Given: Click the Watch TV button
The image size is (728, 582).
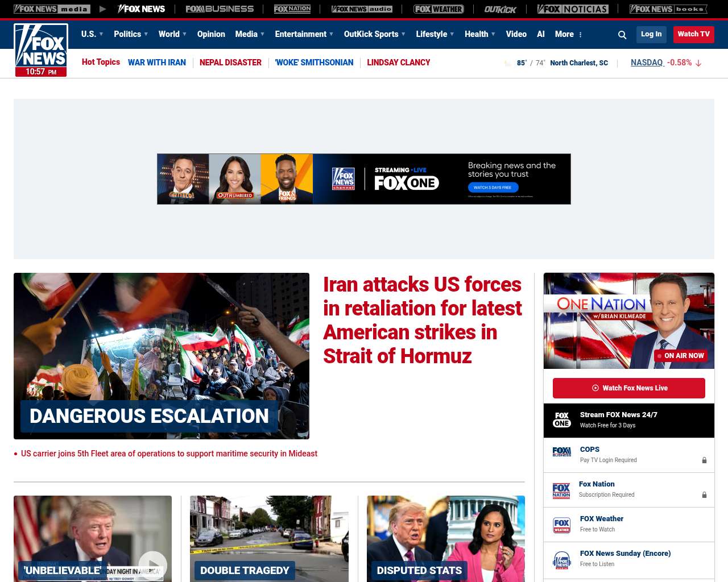Looking at the screenshot, I should [694, 34].
